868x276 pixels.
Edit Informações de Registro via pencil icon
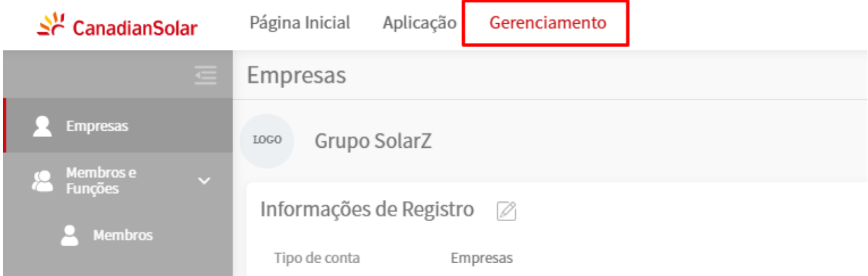(x=507, y=211)
